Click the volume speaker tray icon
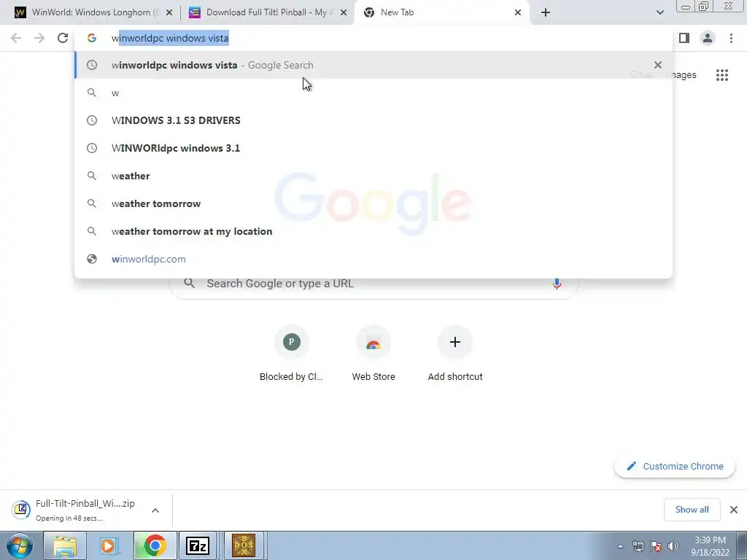747x560 pixels. (673, 546)
